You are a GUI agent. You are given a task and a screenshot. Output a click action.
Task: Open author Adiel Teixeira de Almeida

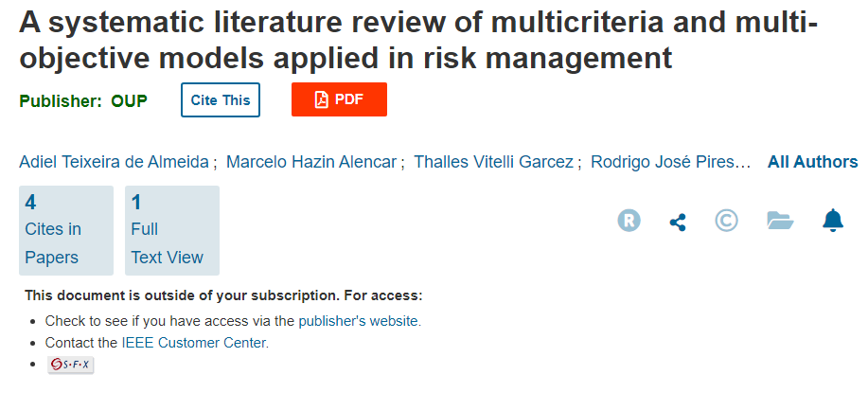114,162
